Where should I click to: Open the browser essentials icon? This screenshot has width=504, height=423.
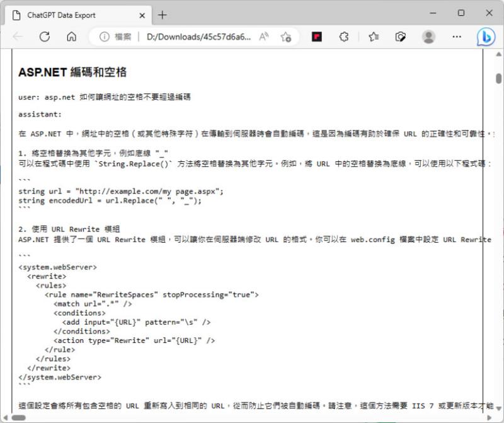click(x=400, y=37)
